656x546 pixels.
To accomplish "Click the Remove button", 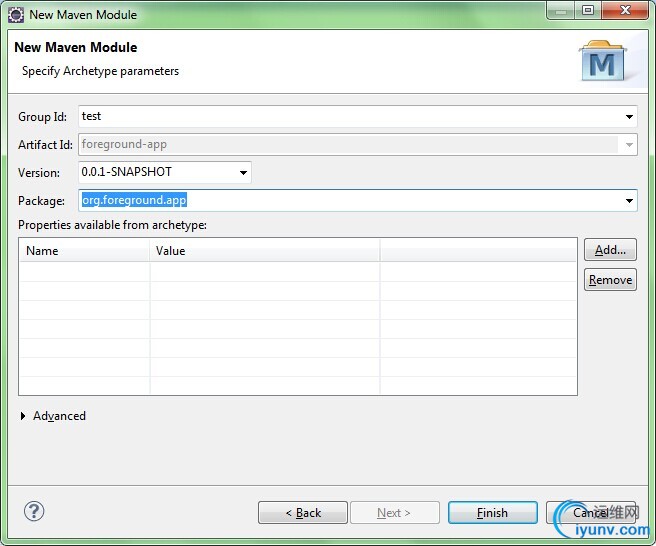I will tap(610, 279).
